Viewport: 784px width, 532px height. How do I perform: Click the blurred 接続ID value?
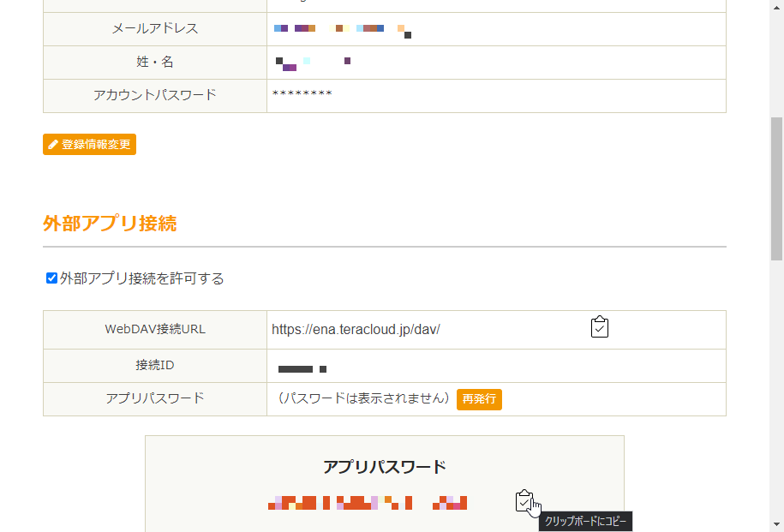(302, 369)
